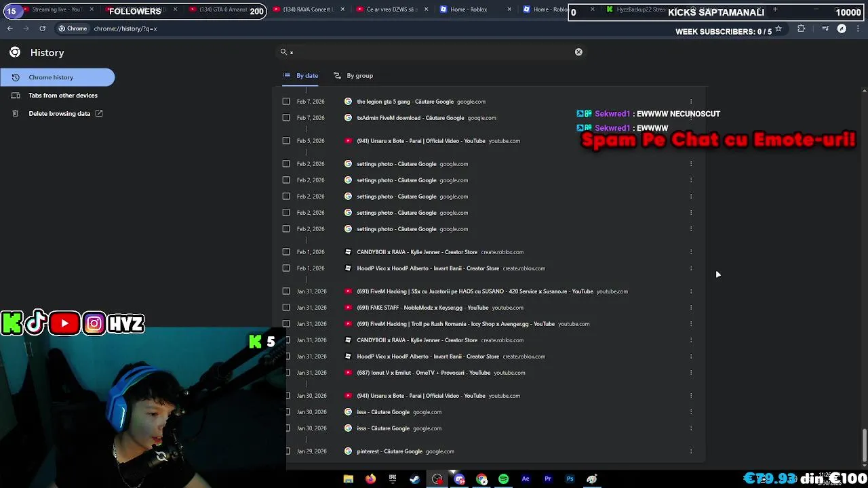Select Chrome history in the sidebar
The height and width of the screenshot is (488, 868).
(x=58, y=77)
